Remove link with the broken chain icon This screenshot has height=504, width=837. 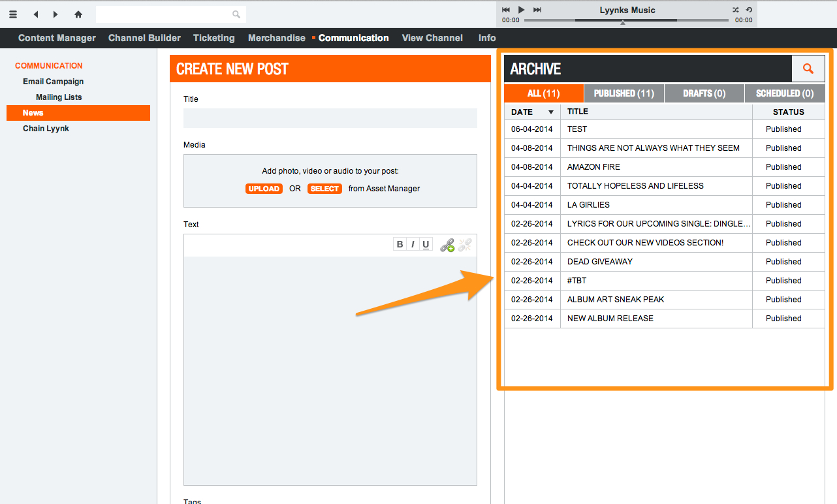pyautogui.click(x=465, y=245)
